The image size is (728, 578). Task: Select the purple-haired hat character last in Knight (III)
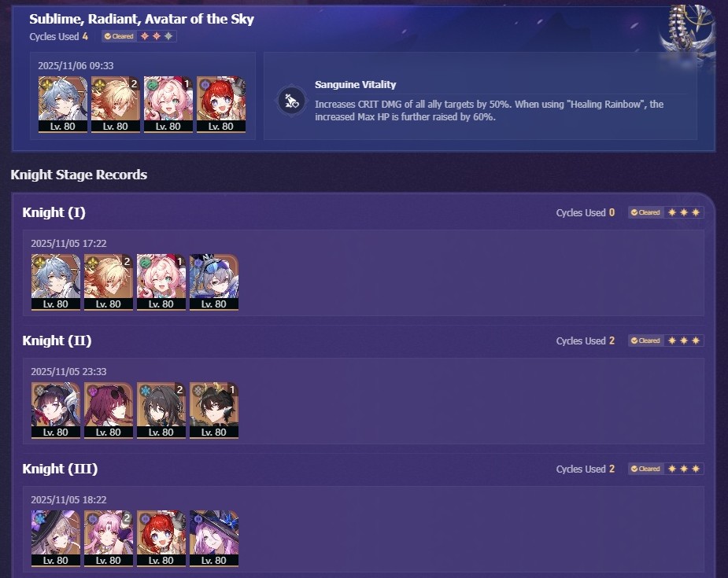[x=214, y=538]
